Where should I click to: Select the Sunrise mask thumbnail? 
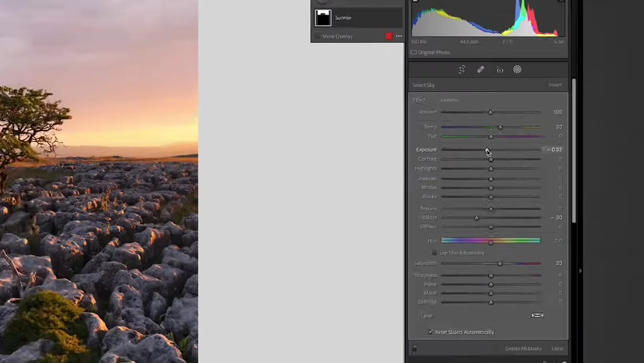323,18
